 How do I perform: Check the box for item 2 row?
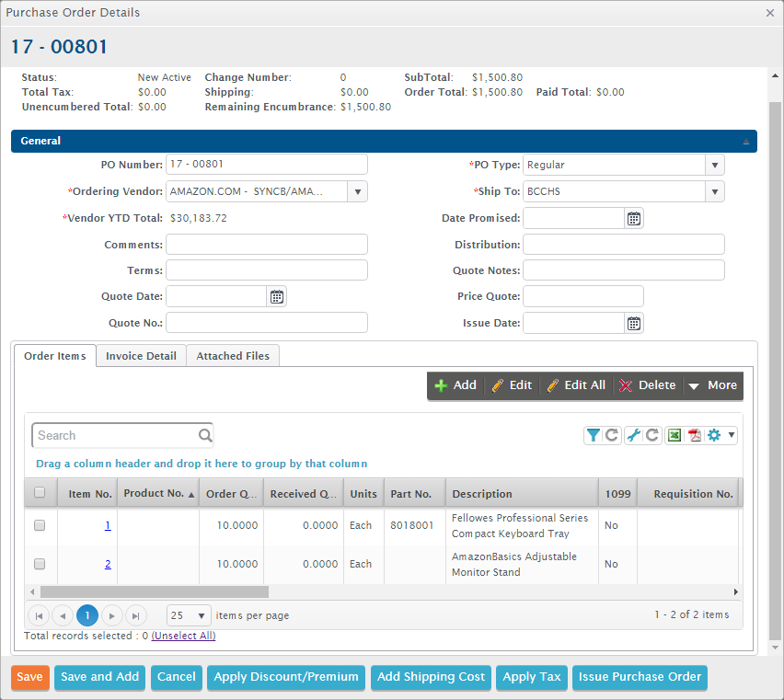[x=40, y=564]
